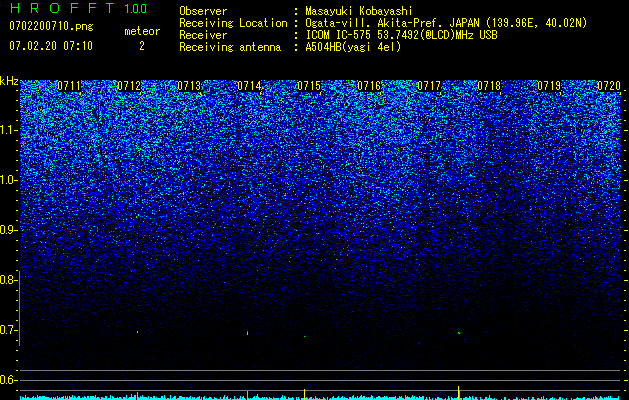Click the HROFFT program title
This screenshot has height=400, width=629.
click(63, 8)
